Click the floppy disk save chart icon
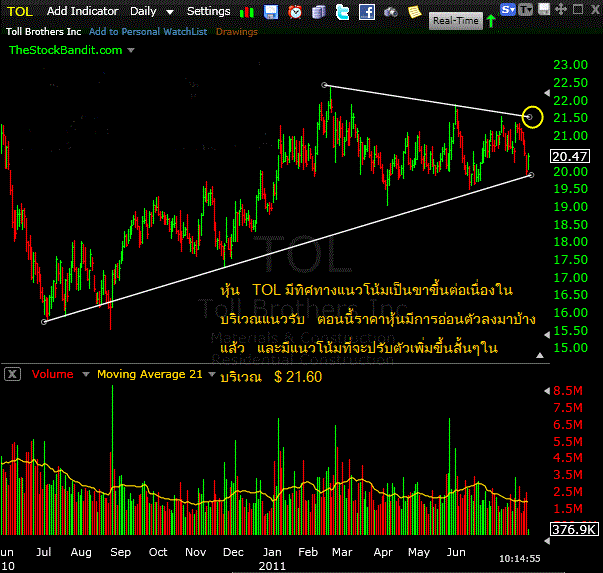 (271, 12)
